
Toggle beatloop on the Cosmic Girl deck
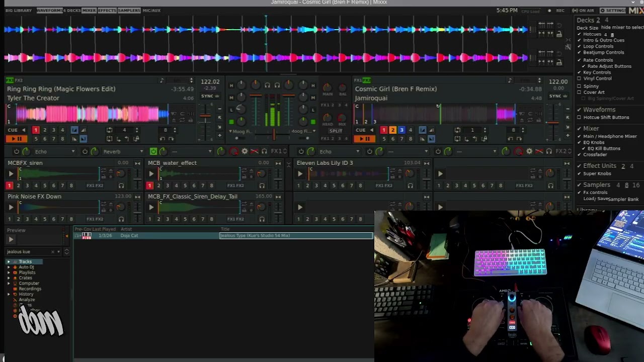pos(457,130)
